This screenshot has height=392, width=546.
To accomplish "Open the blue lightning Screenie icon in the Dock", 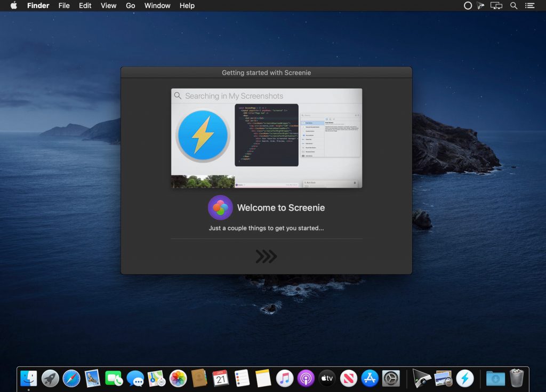I will pyautogui.click(x=465, y=378).
